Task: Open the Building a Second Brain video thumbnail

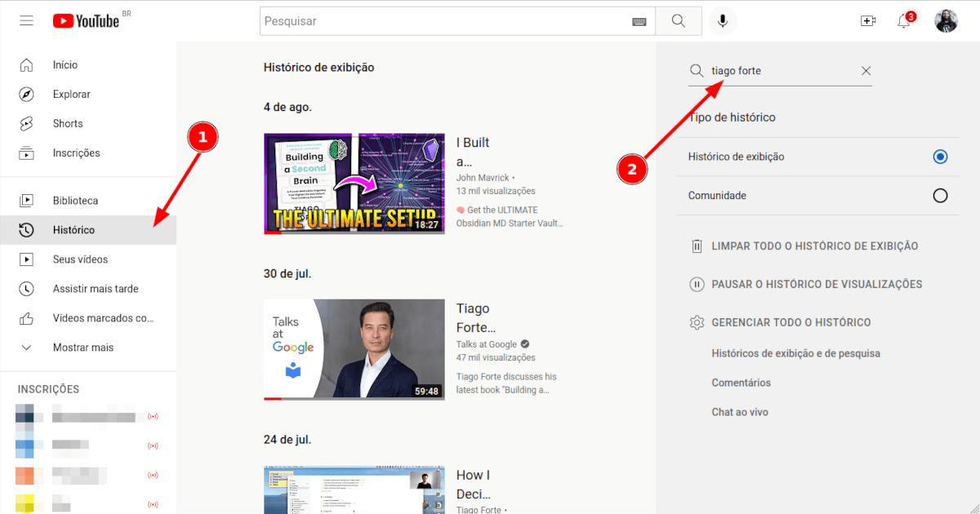Action: [x=354, y=184]
